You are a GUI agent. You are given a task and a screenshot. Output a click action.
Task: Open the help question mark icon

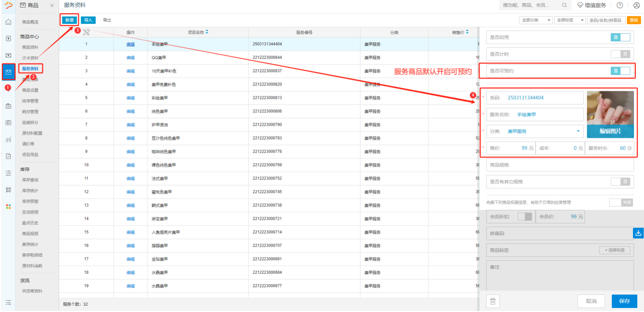point(620,5)
